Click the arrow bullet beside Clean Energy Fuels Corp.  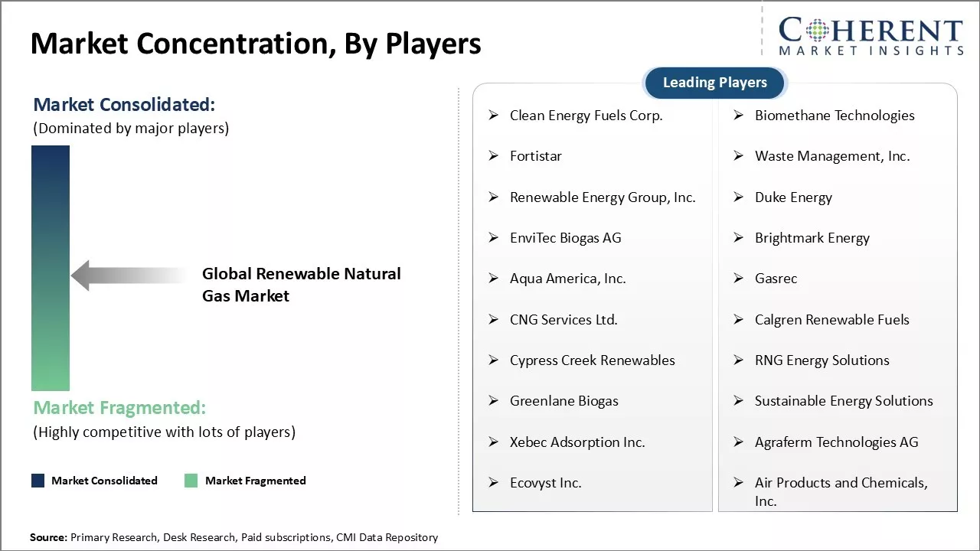tap(494, 116)
